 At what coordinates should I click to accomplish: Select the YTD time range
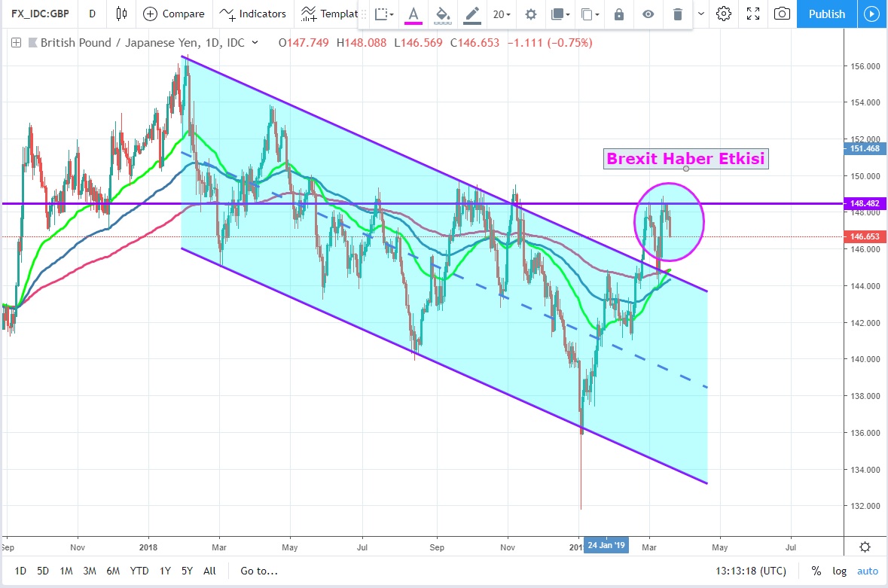[139, 571]
